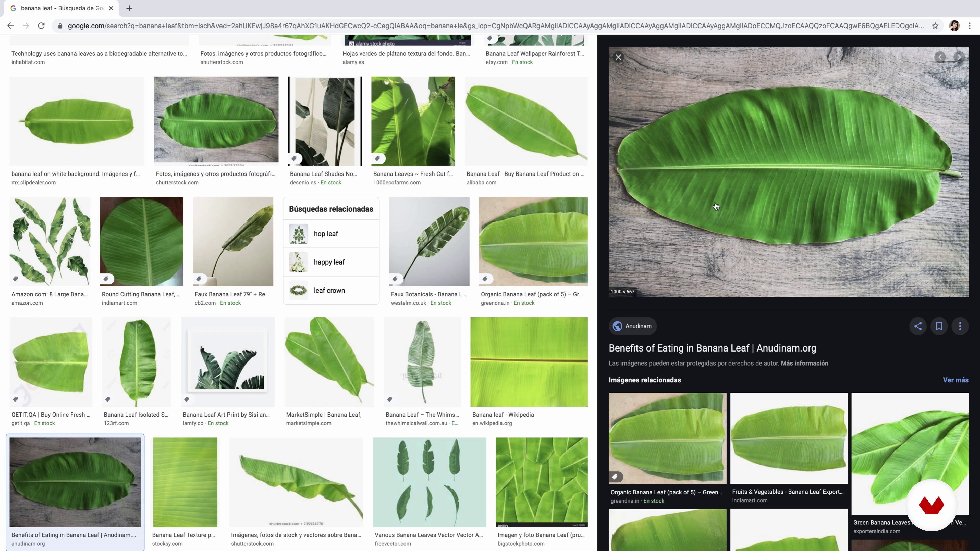Save previewed image to collection bookmark
This screenshot has height=551, width=980.
coord(939,326)
